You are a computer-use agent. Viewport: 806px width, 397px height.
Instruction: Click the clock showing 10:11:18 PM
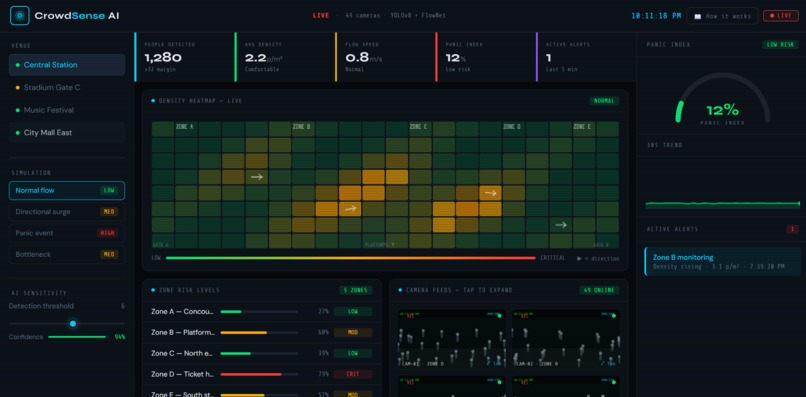click(656, 16)
